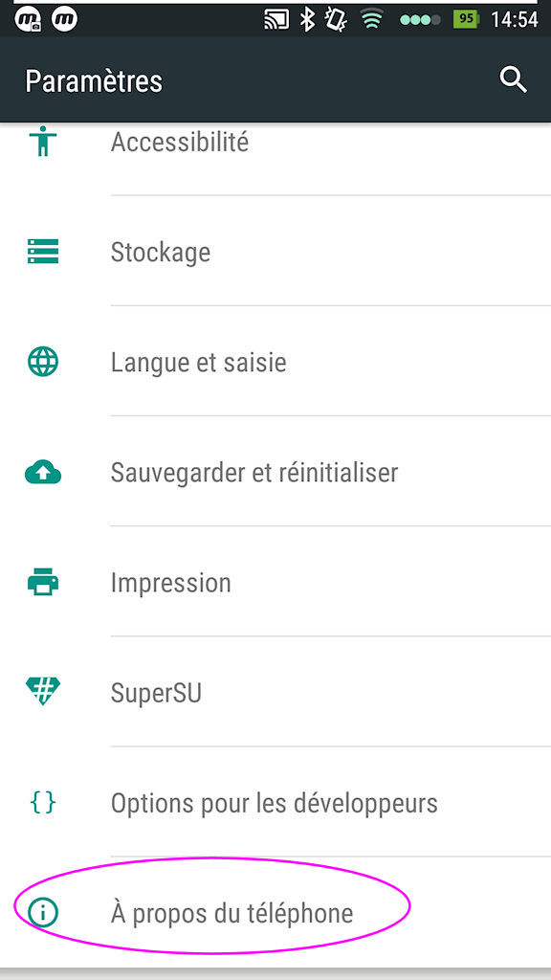Tap the printer icon for Impression
Screen dimensions: 551x980
pos(43,582)
